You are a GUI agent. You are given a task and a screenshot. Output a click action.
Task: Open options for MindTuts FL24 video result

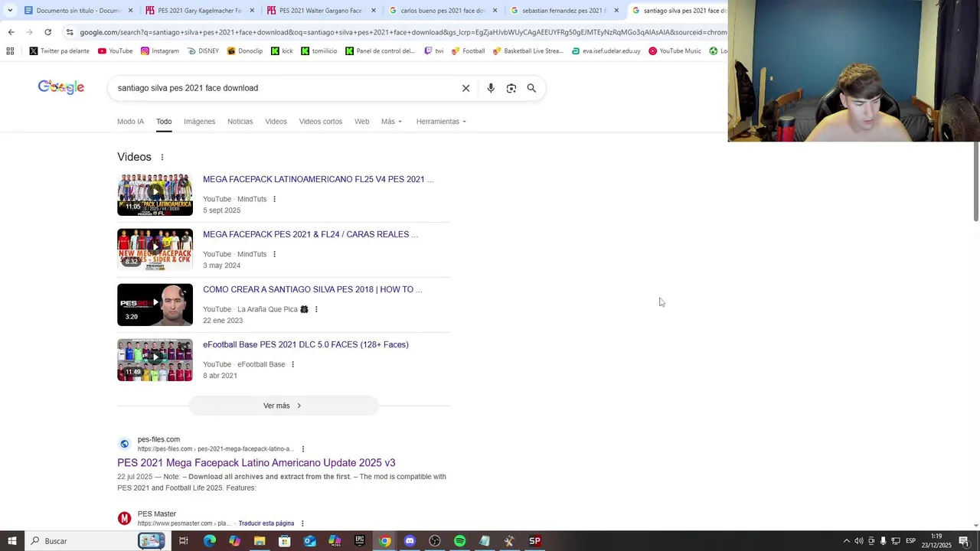pos(274,254)
